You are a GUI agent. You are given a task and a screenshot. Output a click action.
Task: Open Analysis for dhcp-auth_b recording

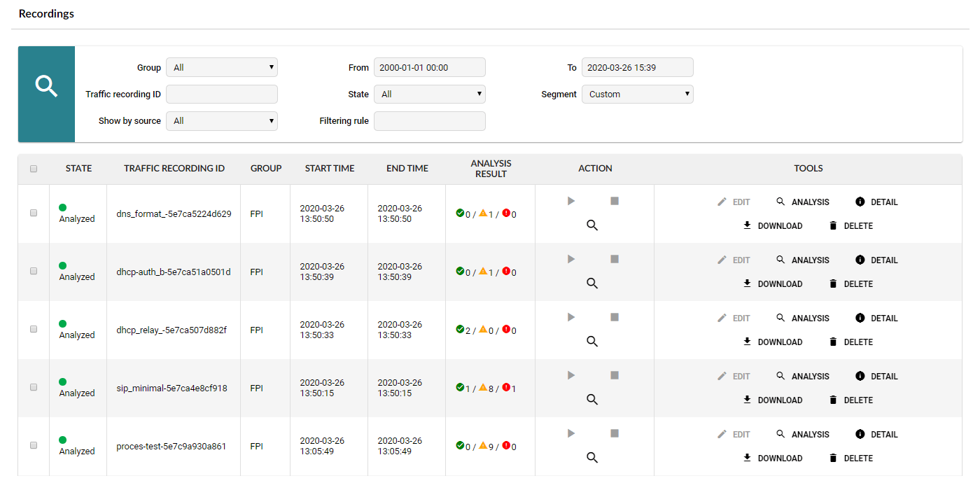(x=802, y=260)
